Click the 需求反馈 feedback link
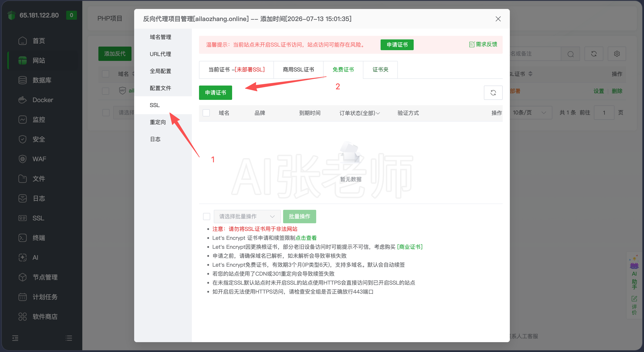The height and width of the screenshot is (352, 644). 483,45
